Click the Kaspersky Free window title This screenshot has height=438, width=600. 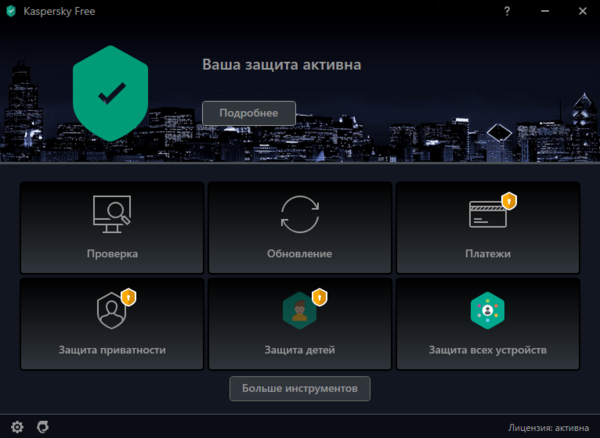pyautogui.click(x=59, y=11)
